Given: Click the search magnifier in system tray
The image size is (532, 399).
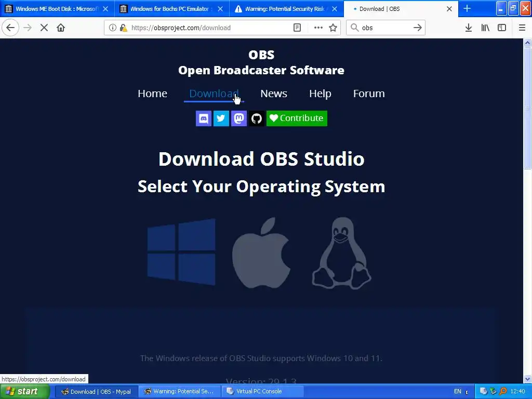Looking at the screenshot, I should point(503,391).
